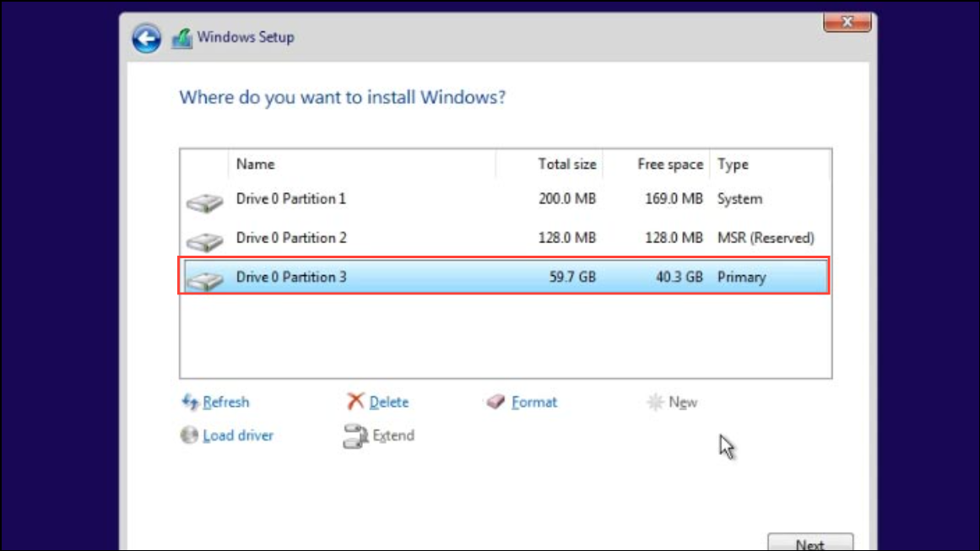Format the selected partition via Format link
The height and width of the screenshot is (551, 980).
click(533, 402)
